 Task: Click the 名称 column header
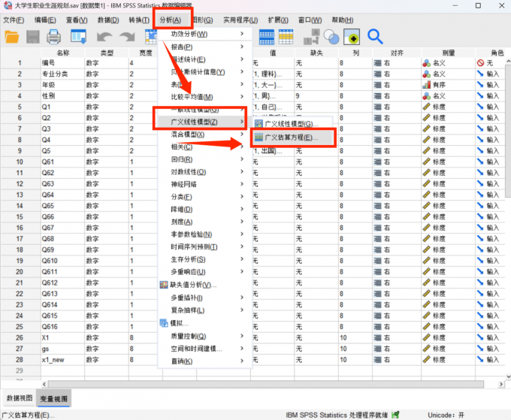tap(63, 53)
